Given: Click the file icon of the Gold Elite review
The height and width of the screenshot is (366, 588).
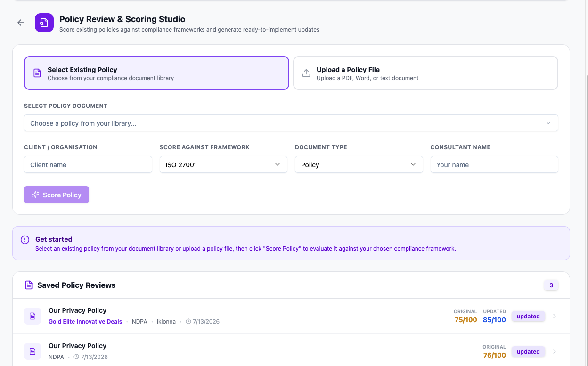Looking at the screenshot, I should 33,316.
